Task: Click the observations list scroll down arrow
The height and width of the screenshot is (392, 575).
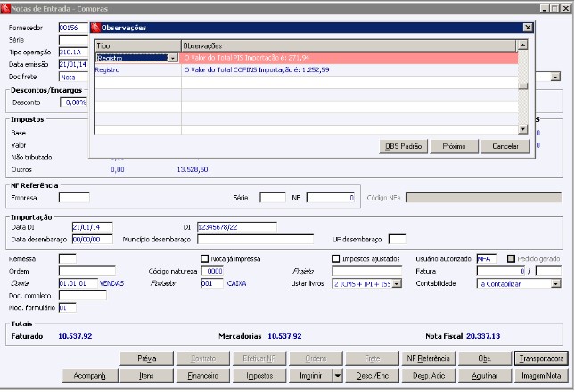Action: pyautogui.click(x=522, y=129)
